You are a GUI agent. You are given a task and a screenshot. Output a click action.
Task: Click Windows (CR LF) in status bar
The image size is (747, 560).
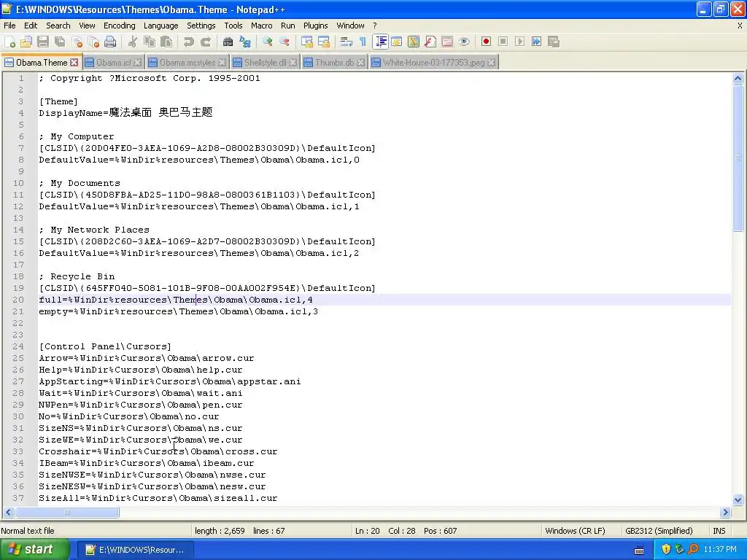coord(575,531)
